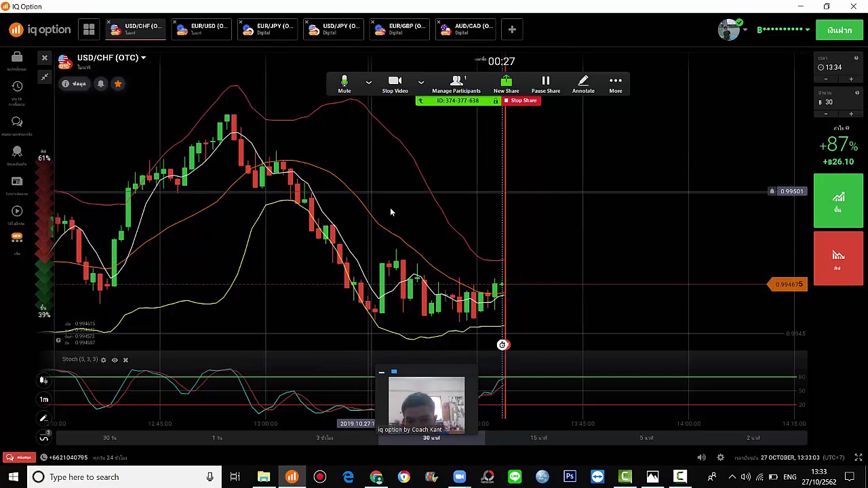Open the user profile avatar

coord(729,29)
